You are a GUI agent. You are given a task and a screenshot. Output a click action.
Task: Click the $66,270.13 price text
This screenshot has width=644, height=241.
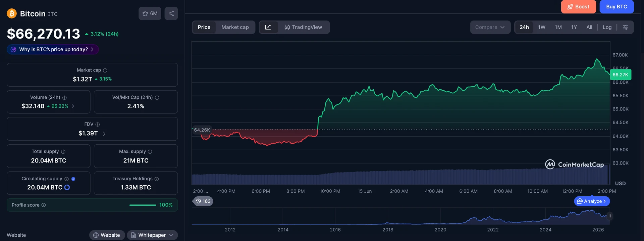click(x=44, y=34)
